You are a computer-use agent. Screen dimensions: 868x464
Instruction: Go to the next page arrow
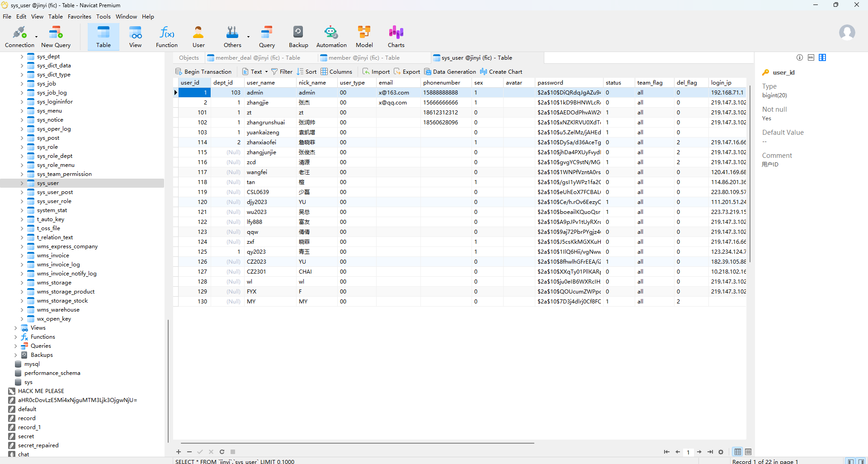[699, 452]
